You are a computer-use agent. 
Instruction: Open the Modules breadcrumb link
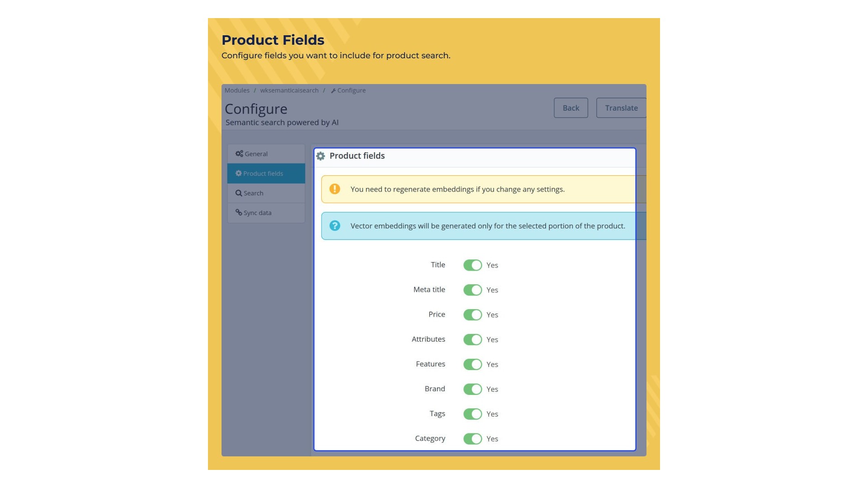pos(237,90)
